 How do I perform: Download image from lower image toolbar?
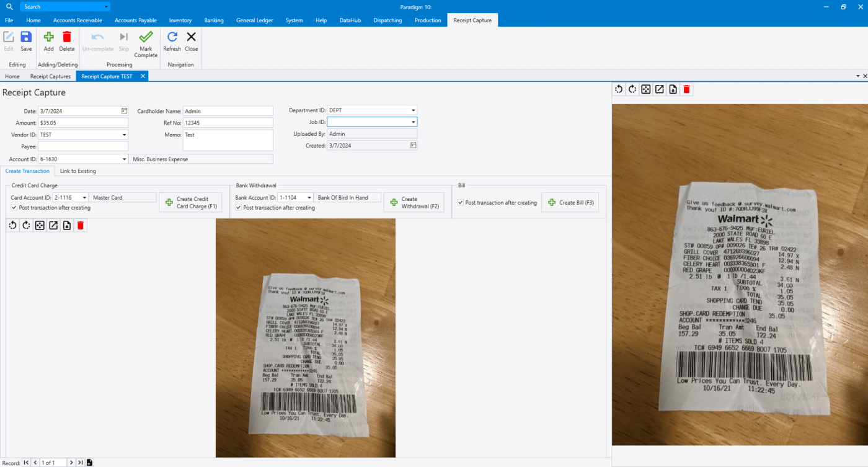(67, 226)
